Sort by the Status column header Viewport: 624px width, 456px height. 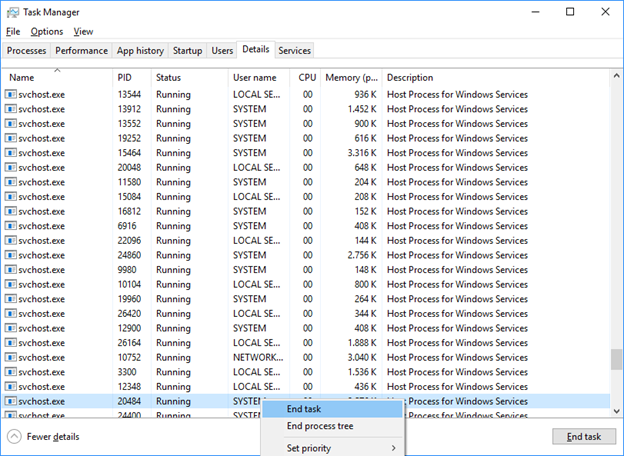pyautogui.click(x=190, y=78)
